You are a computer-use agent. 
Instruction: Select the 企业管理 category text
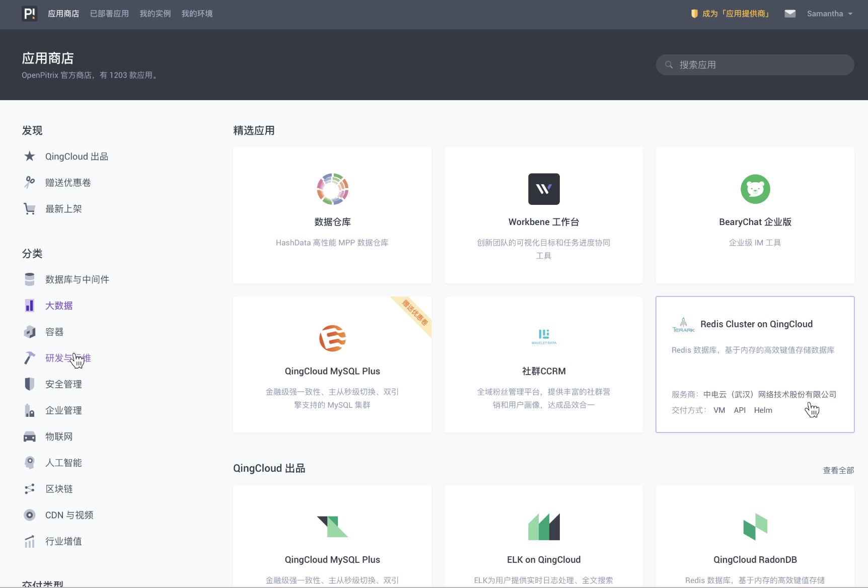coord(63,410)
